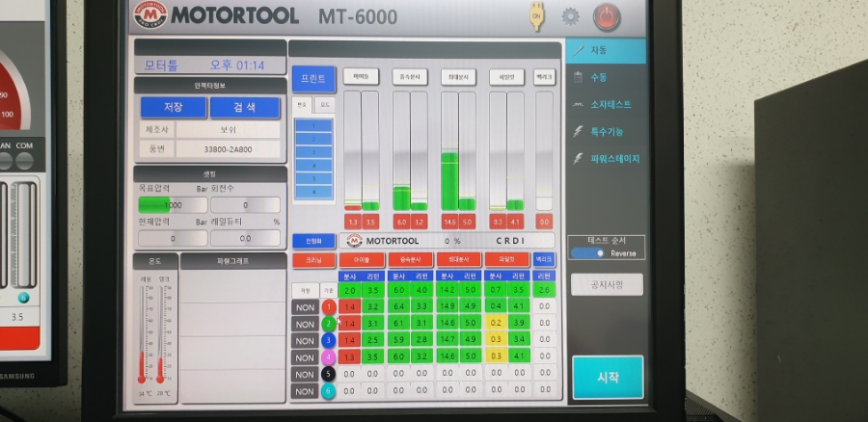
Task: Click the red 파일럿 test button
Action: (506, 259)
